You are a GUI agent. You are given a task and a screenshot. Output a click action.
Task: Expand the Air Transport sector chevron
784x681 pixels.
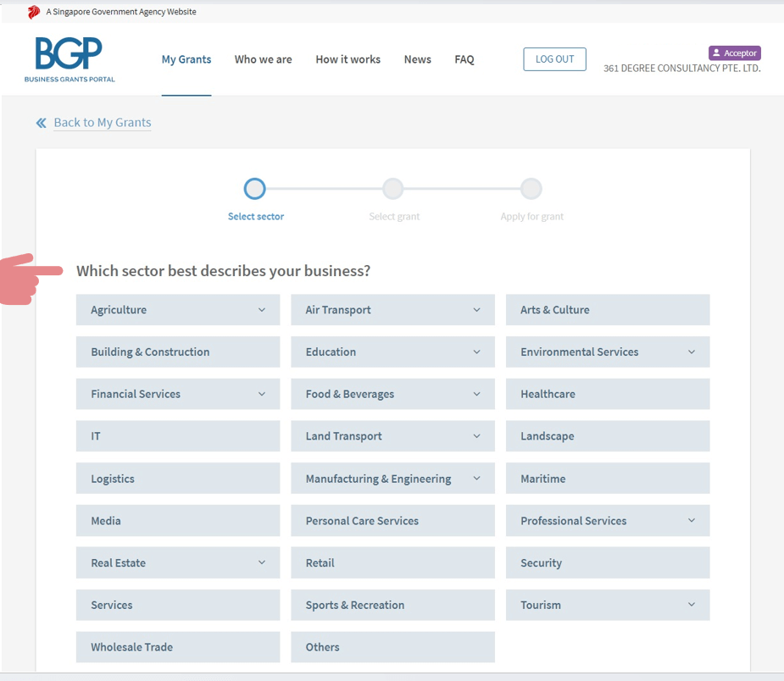pyautogui.click(x=476, y=310)
